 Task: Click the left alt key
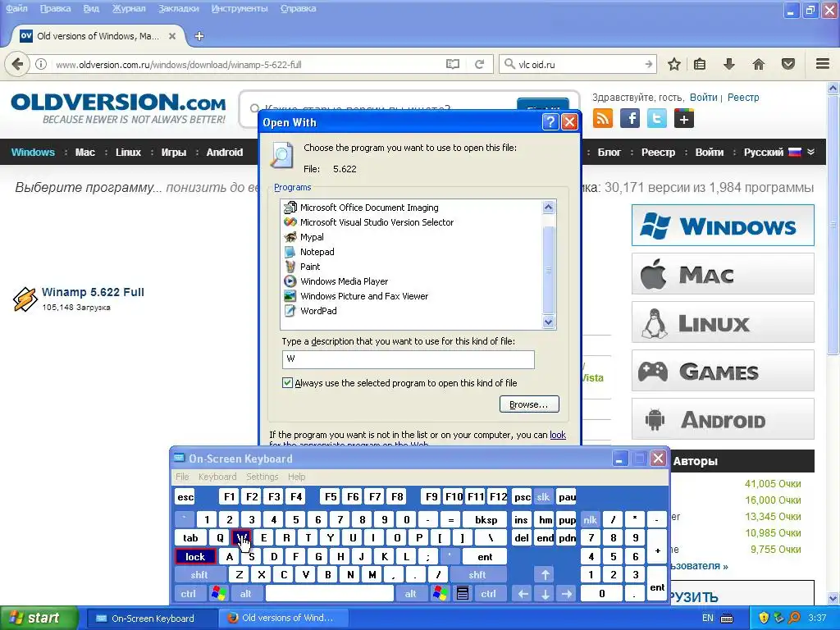[x=245, y=594]
